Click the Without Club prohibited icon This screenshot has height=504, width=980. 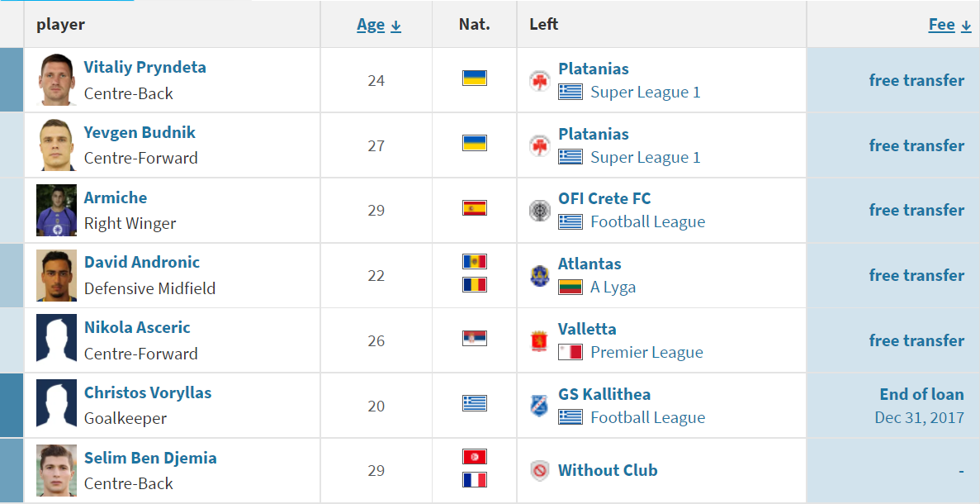(x=539, y=471)
